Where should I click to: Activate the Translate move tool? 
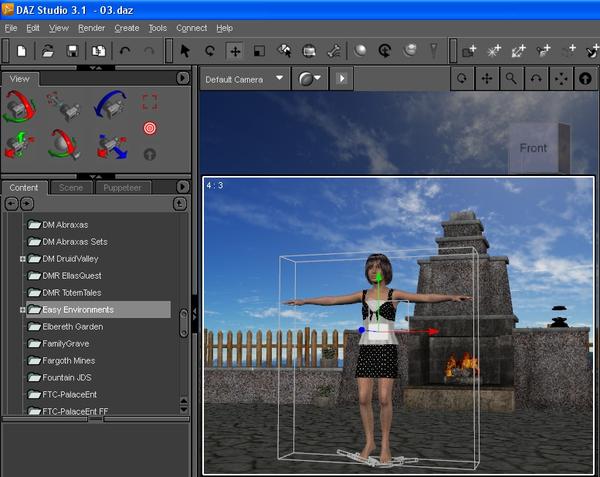[x=235, y=51]
